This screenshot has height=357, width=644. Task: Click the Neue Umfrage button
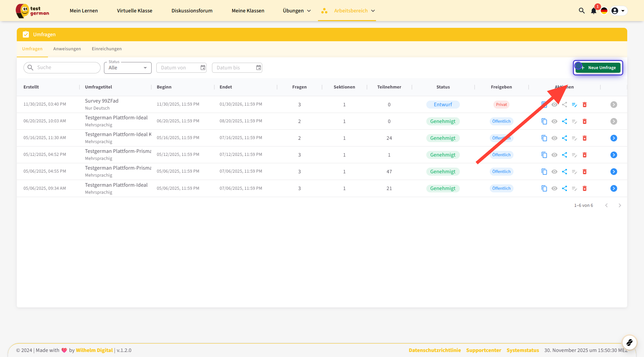[x=598, y=68]
